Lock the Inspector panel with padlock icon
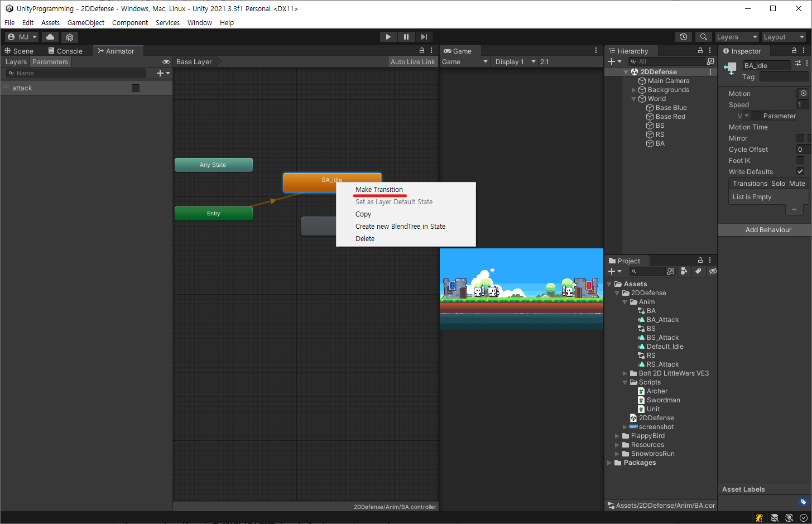The height and width of the screenshot is (524, 812). (x=794, y=50)
